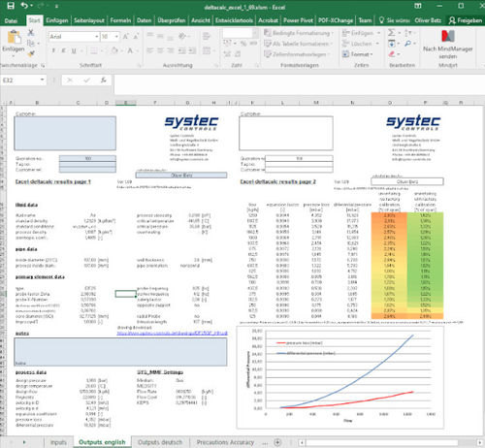Screen dimensions: 485x448
Task: Toggle italic formatting
Action: pos(64,50)
